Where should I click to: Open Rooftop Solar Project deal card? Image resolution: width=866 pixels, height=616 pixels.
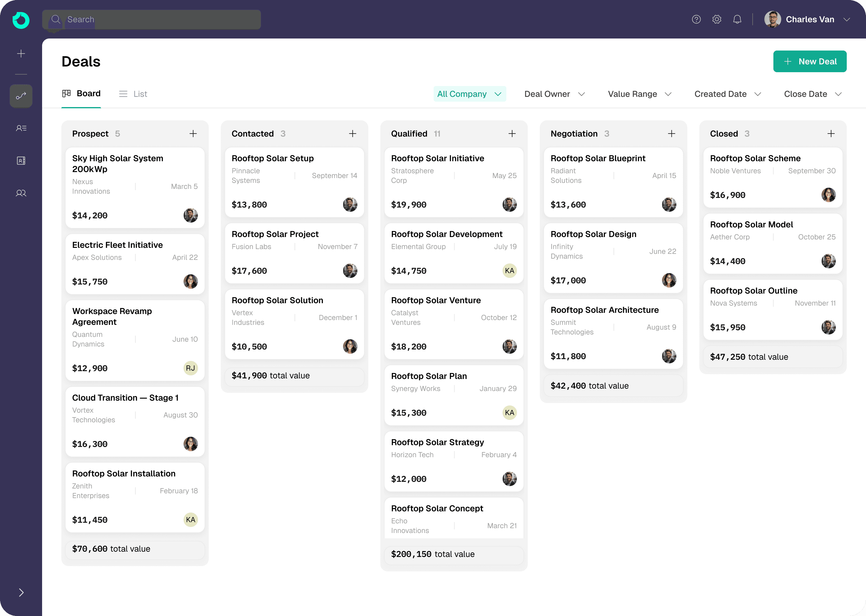pyautogui.click(x=294, y=253)
